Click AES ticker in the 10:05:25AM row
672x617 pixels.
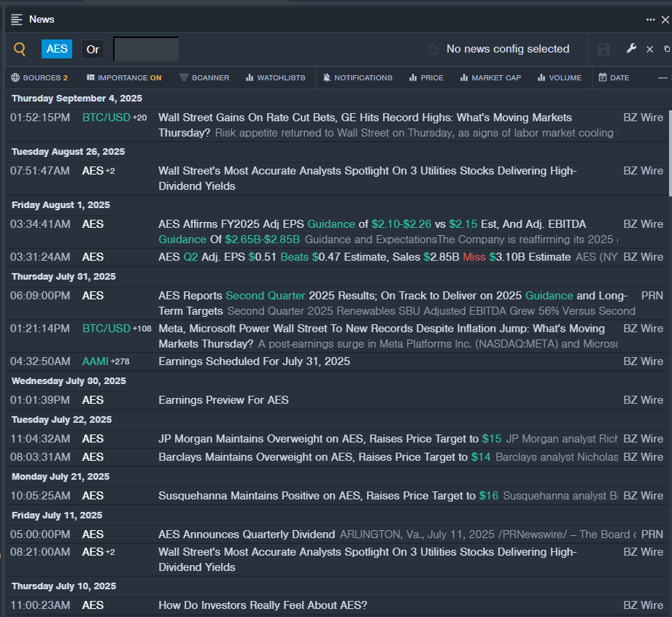pyautogui.click(x=93, y=496)
